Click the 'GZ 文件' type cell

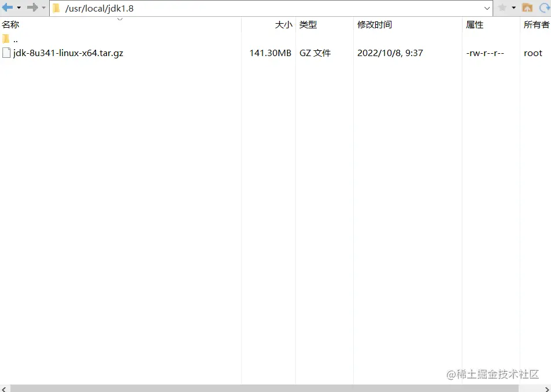click(x=315, y=53)
